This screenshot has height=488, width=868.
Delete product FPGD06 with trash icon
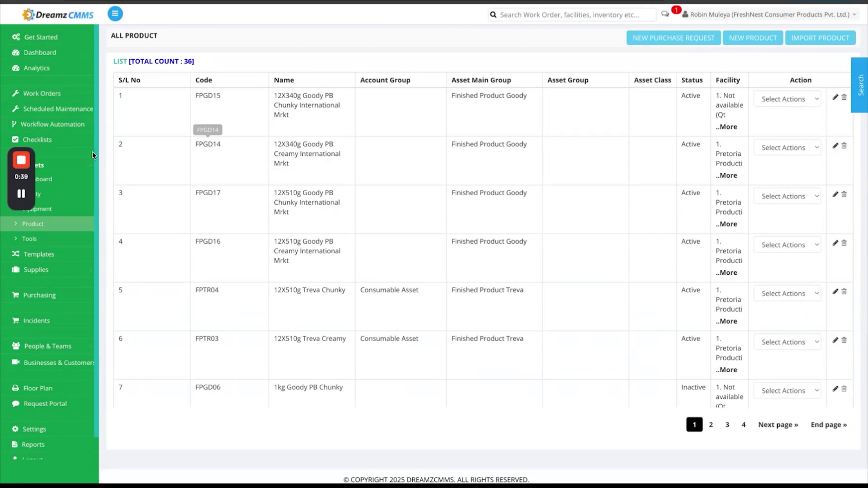pos(844,389)
